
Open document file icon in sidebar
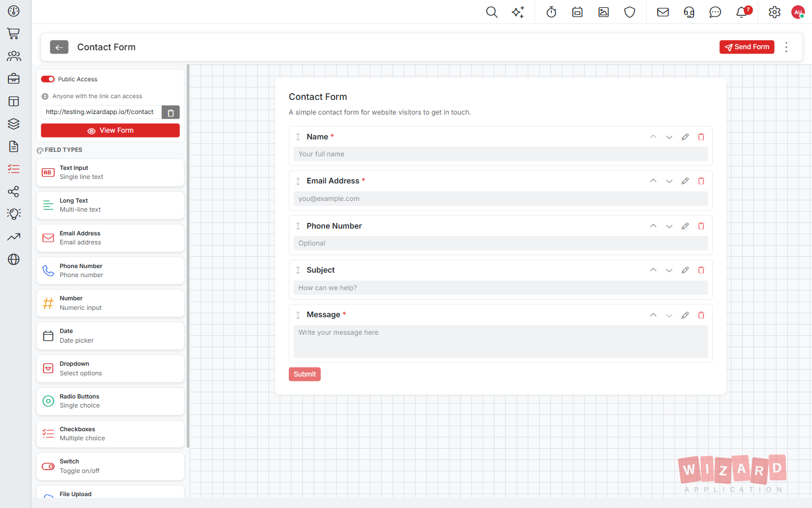point(14,146)
